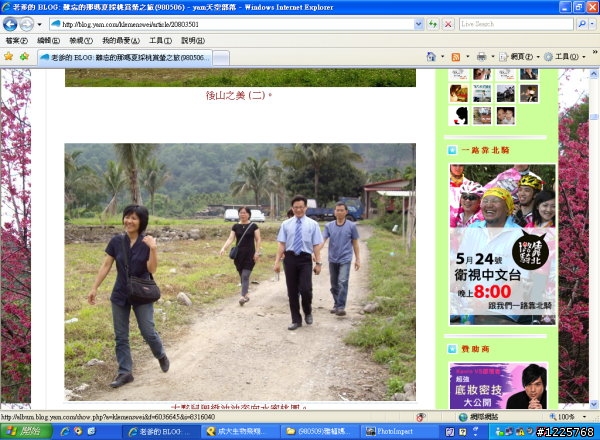Click the address bar URL field

(232, 24)
